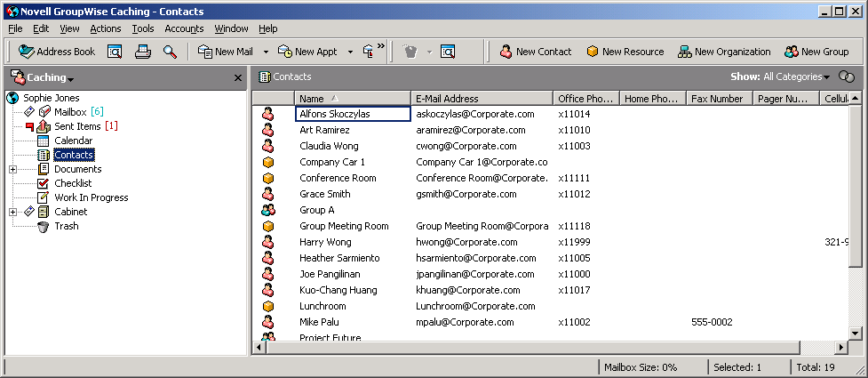
Task: Open the View menu
Action: pyautogui.click(x=70, y=28)
